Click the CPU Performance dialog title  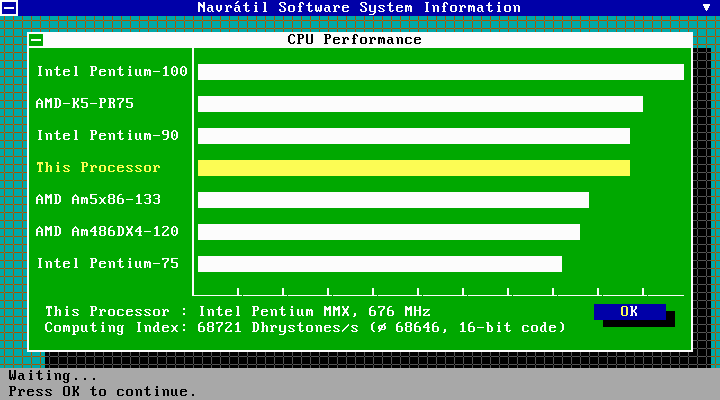point(354,39)
